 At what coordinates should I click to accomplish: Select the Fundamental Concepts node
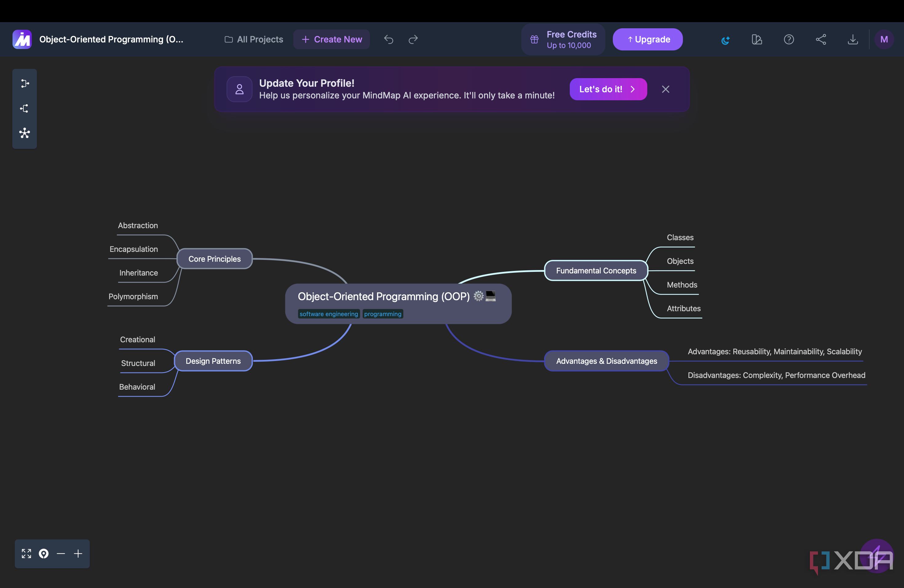(596, 270)
